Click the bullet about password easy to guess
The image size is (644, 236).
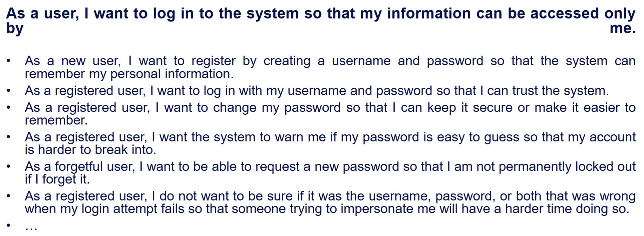330,143
